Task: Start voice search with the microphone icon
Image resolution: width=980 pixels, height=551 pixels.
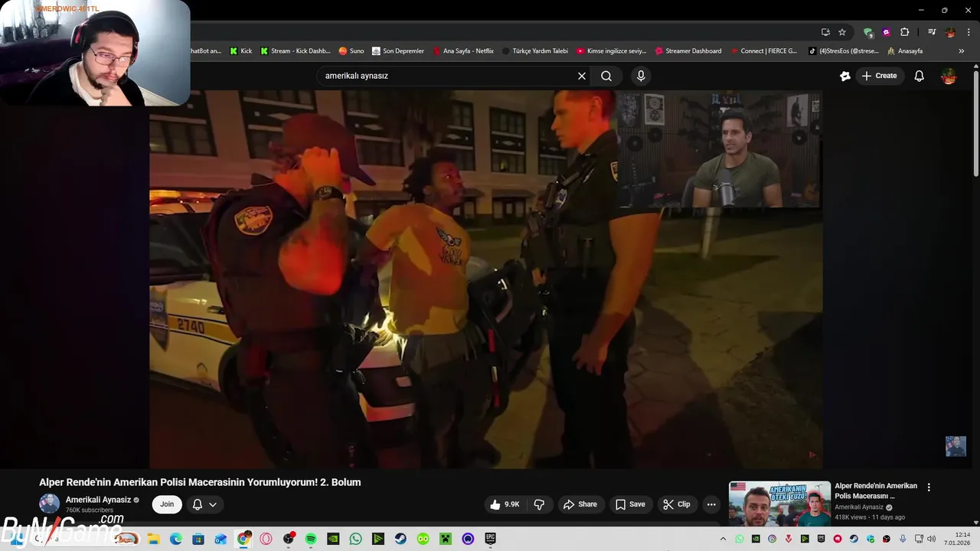Action: (x=641, y=76)
